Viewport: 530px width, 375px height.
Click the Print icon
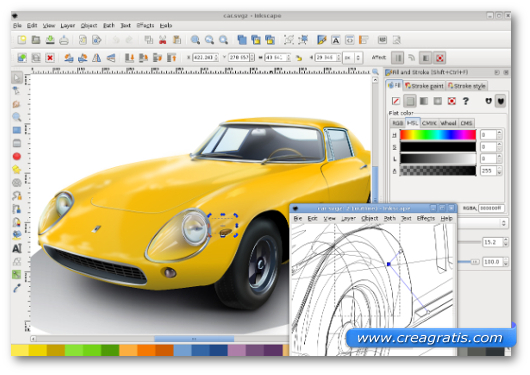(64, 40)
